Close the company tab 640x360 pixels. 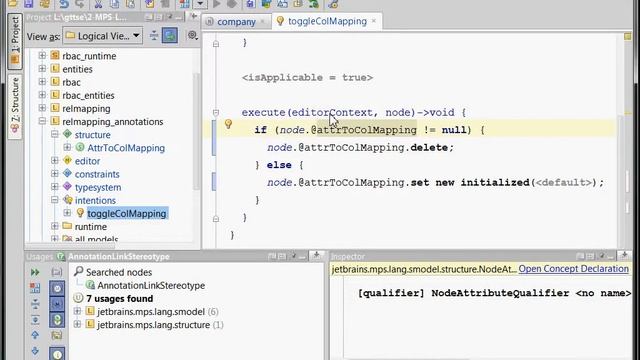[262, 22]
